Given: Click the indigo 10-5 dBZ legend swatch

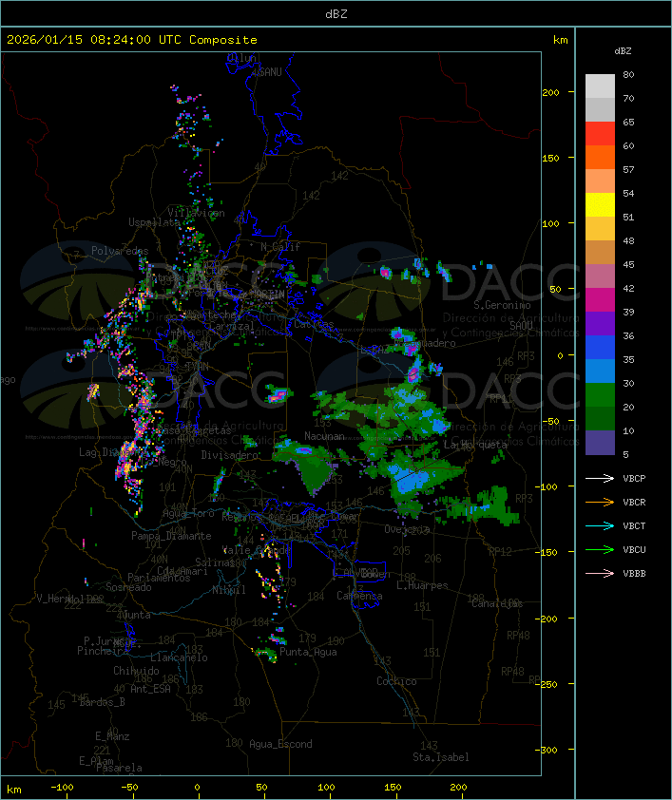Looking at the screenshot, I should point(600,443).
